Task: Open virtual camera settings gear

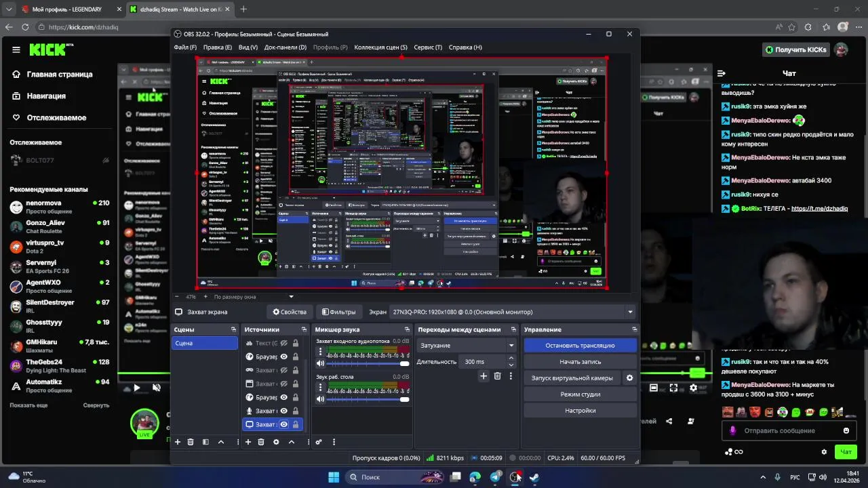Action: coord(629,378)
